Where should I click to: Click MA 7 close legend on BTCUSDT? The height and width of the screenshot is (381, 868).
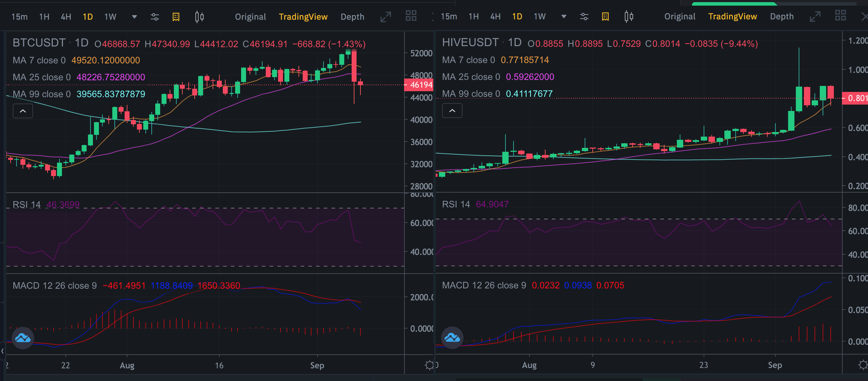[39, 60]
